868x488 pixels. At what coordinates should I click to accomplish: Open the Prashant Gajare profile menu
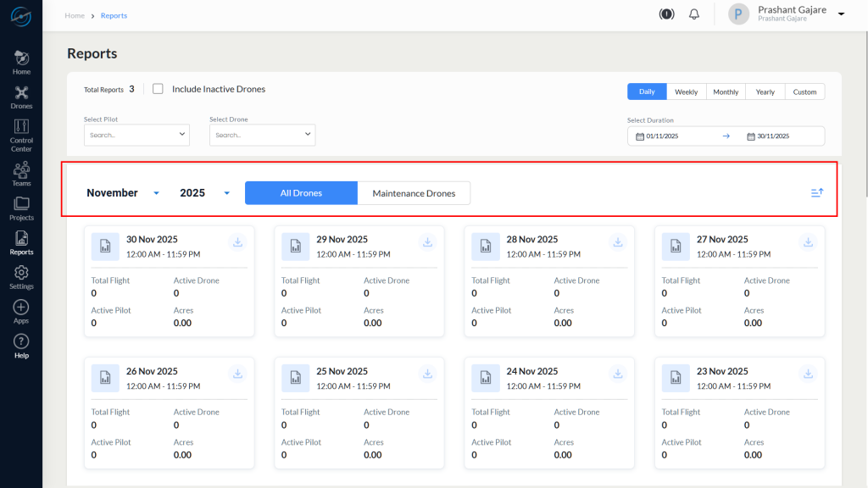(790, 13)
